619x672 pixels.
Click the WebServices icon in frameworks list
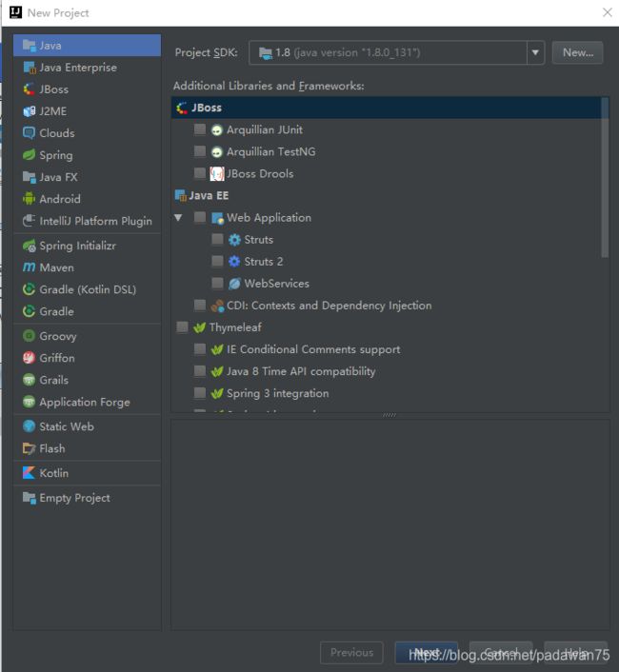coord(234,284)
